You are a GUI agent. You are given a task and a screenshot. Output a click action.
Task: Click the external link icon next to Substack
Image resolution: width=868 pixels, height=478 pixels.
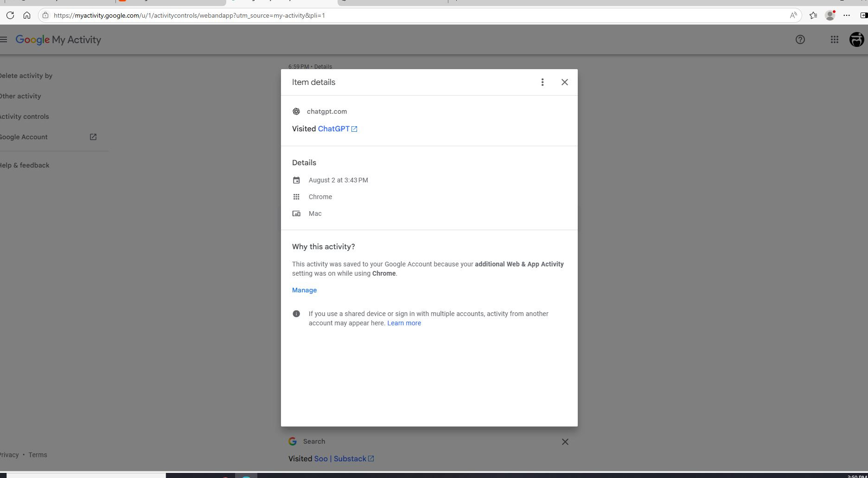pyautogui.click(x=371, y=459)
